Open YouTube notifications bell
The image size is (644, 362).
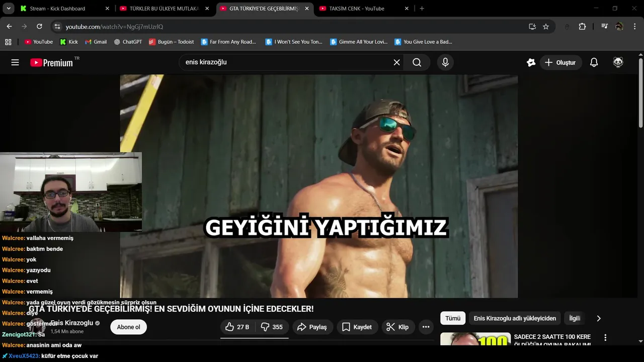(594, 62)
